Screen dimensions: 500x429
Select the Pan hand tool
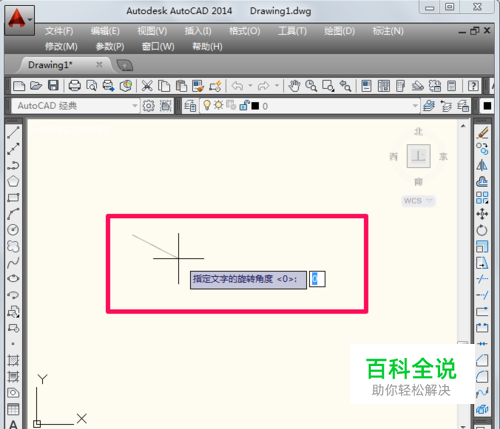coord(294,86)
